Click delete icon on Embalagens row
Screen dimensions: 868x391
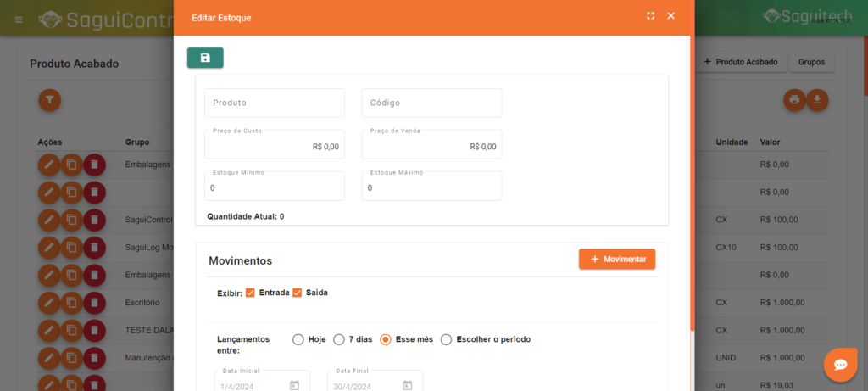95,165
